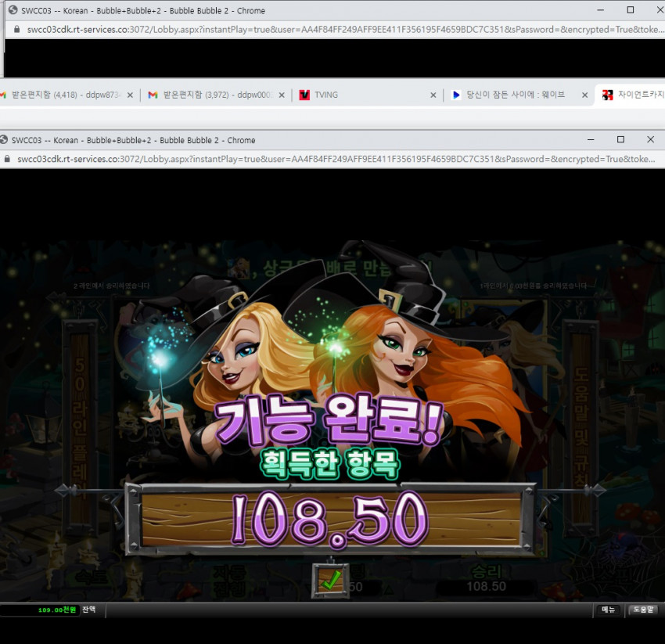Click the 기능 완료! heading
This screenshot has width=665, height=644.
329,421
